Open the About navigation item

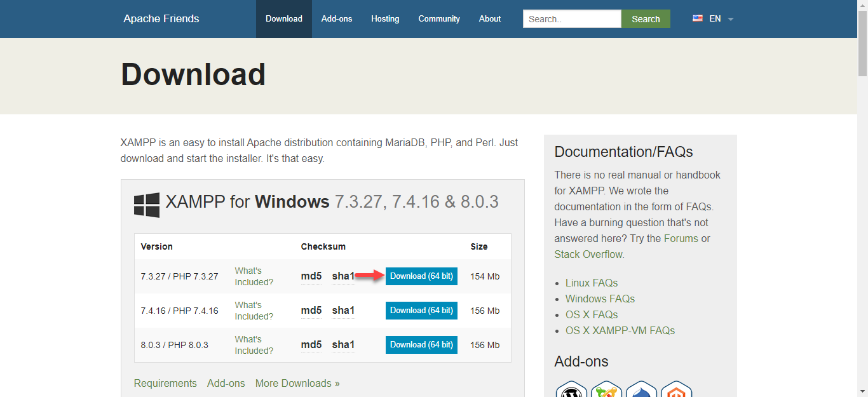click(490, 19)
